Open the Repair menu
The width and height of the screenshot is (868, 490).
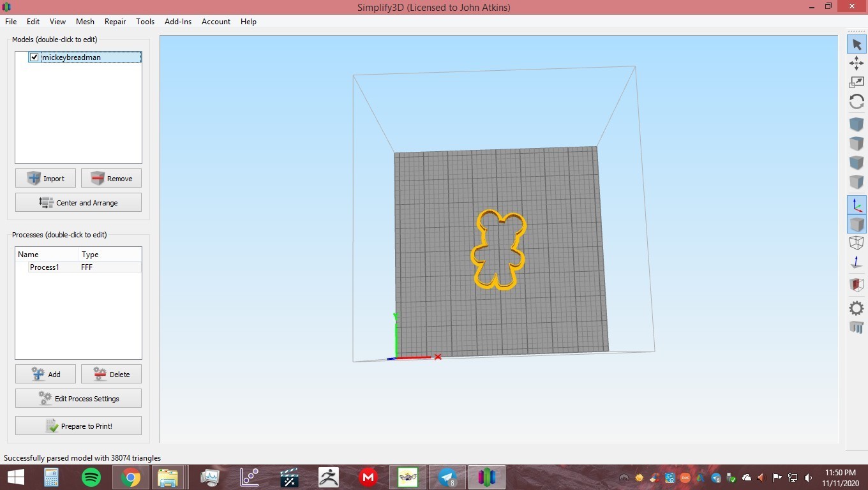click(115, 22)
